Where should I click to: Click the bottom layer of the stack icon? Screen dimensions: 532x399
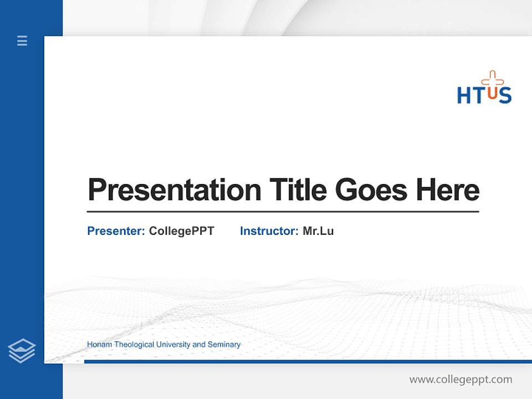tap(22, 359)
